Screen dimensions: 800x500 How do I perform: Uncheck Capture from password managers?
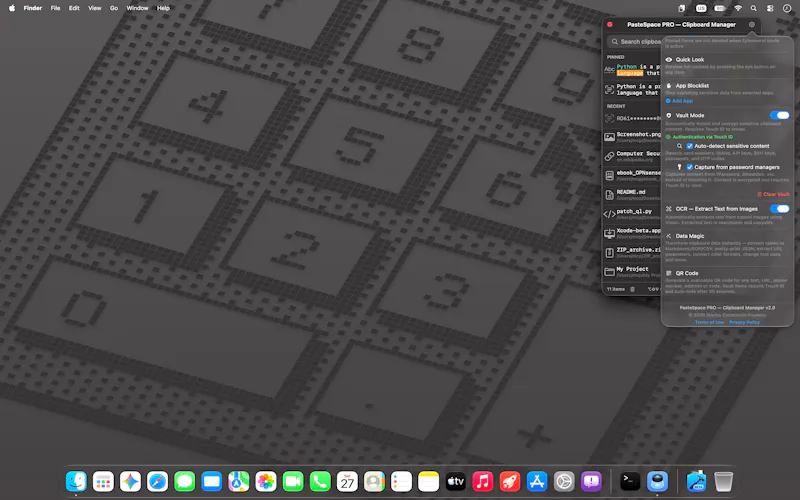690,167
